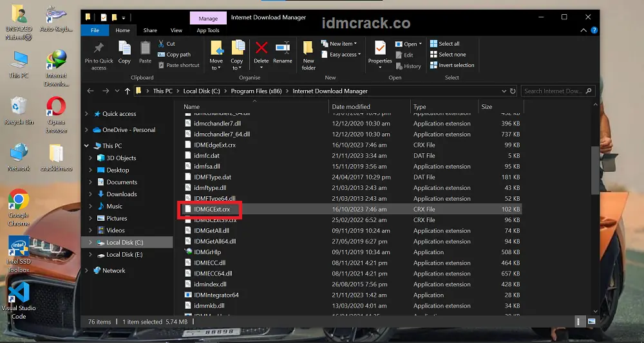Collapse This PC tree node
Screen dimensions: 644x343
(x=87, y=145)
